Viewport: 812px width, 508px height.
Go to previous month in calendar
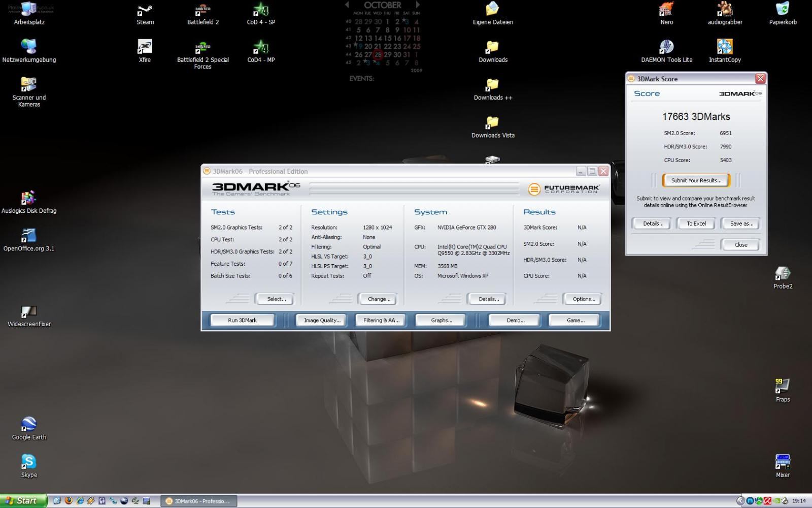347,5
